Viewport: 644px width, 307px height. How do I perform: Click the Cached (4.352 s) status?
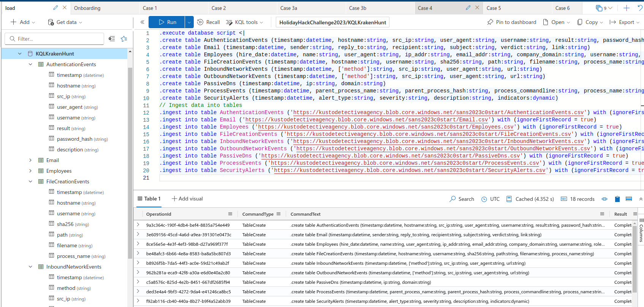point(530,199)
